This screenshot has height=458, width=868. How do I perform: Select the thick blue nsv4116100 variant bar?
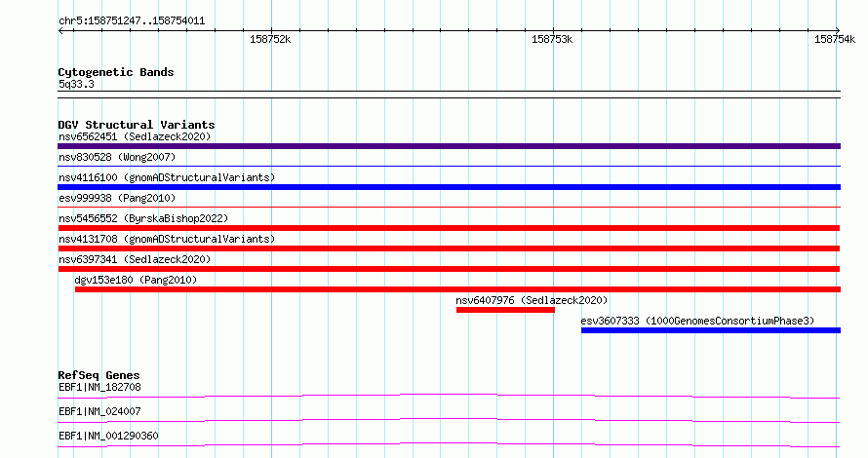coord(449,187)
